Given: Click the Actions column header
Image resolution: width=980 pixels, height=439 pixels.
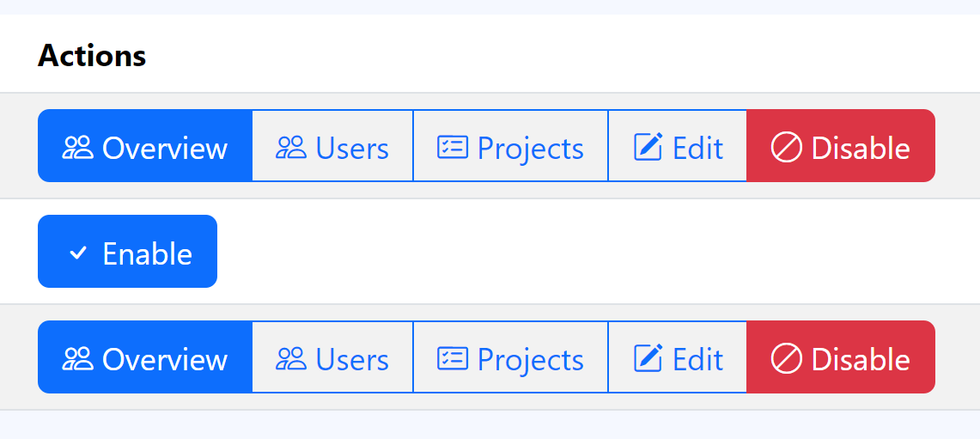Looking at the screenshot, I should pos(92,56).
